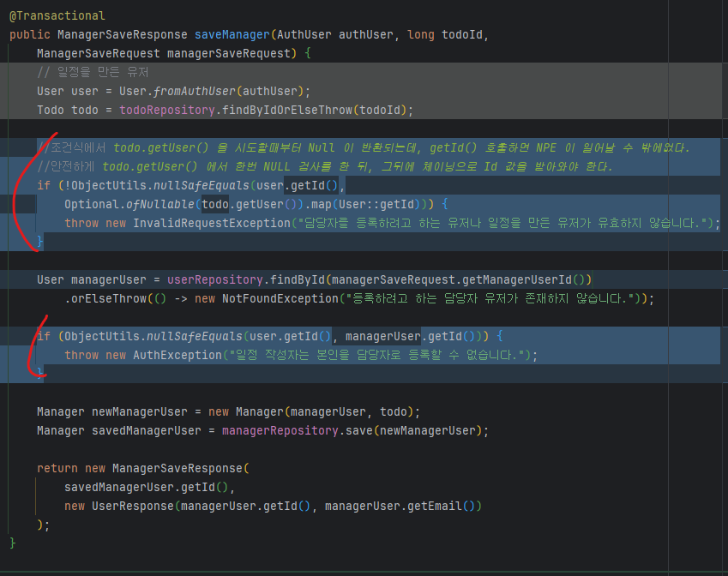The width and height of the screenshot is (728, 576).
Task: Click the saveManager method name
Action: pos(232,35)
